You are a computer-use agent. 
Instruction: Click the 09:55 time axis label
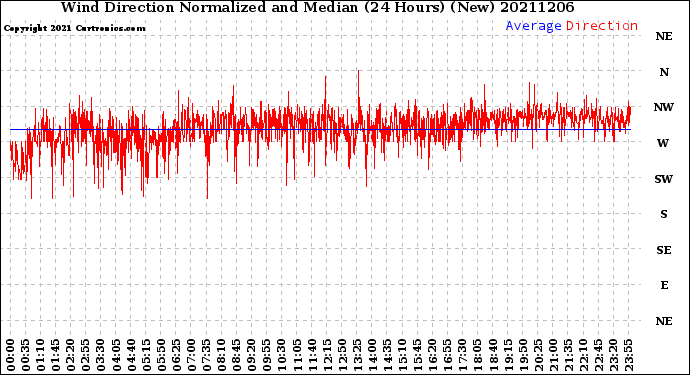click(x=267, y=355)
